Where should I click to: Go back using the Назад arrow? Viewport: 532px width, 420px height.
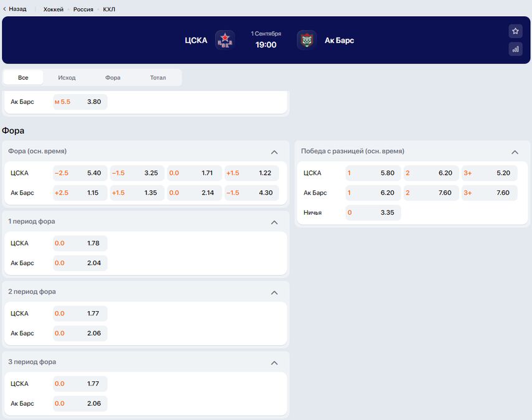point(14,9)
